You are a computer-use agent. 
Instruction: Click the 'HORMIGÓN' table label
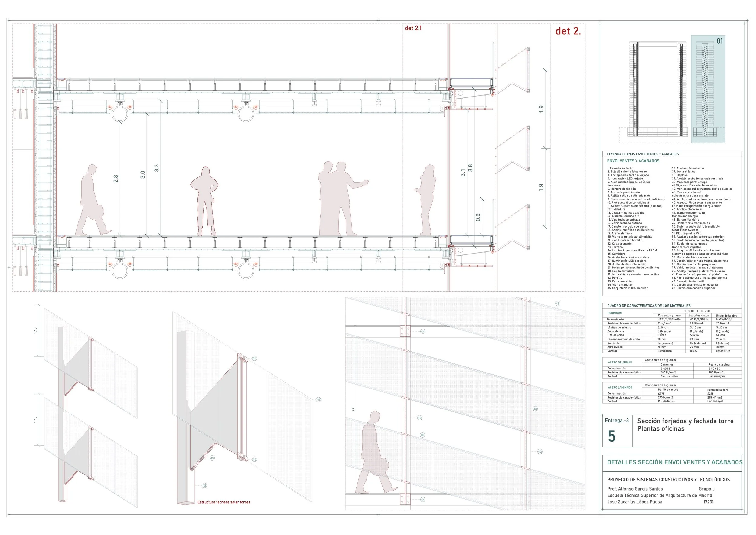coord(614,313)
